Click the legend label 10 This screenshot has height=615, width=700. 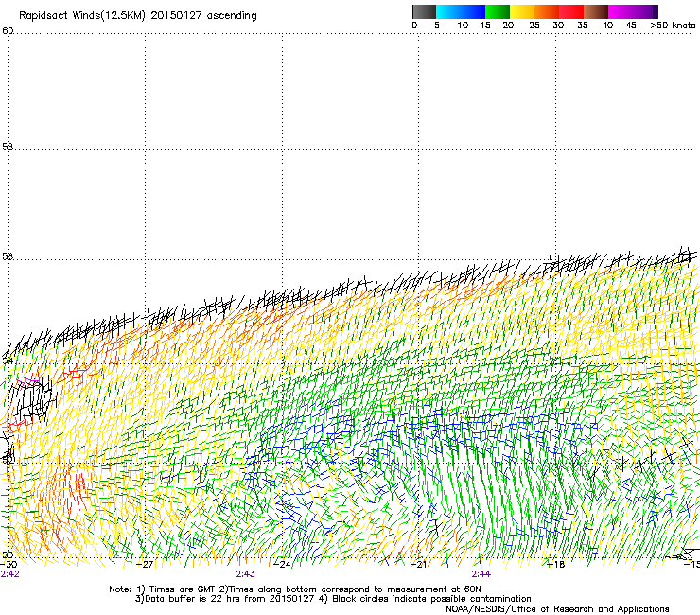[463, 26]
